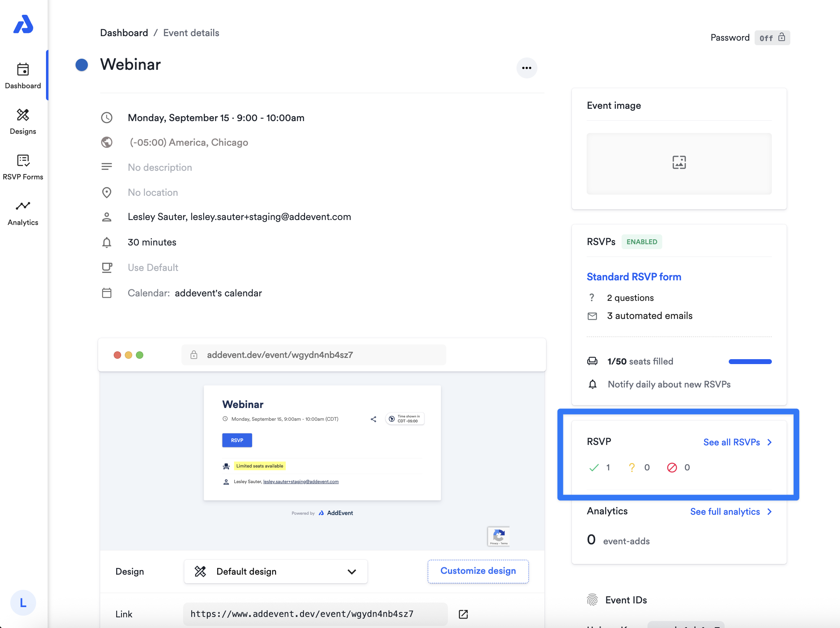840x628 pixels.
Task: Open the Standard RSVP form link
Action: pyautogui.click(x=634, y=277)
